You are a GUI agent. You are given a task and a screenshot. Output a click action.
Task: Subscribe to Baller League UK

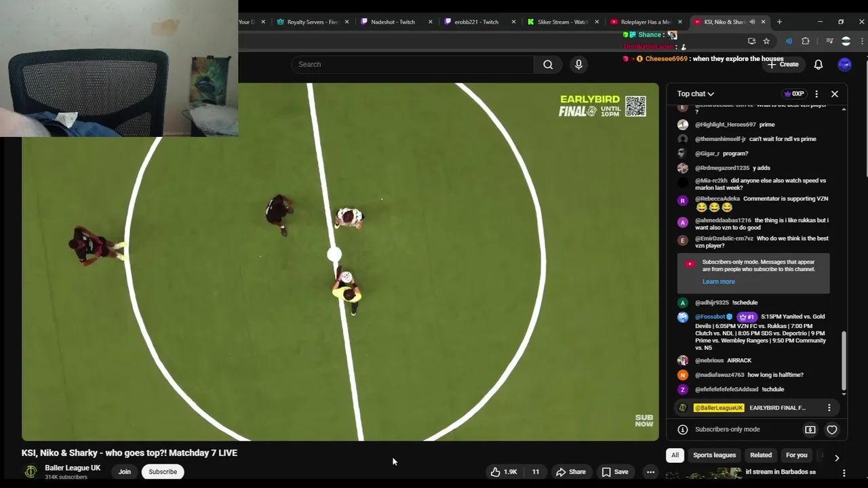(x=163, y=472)
